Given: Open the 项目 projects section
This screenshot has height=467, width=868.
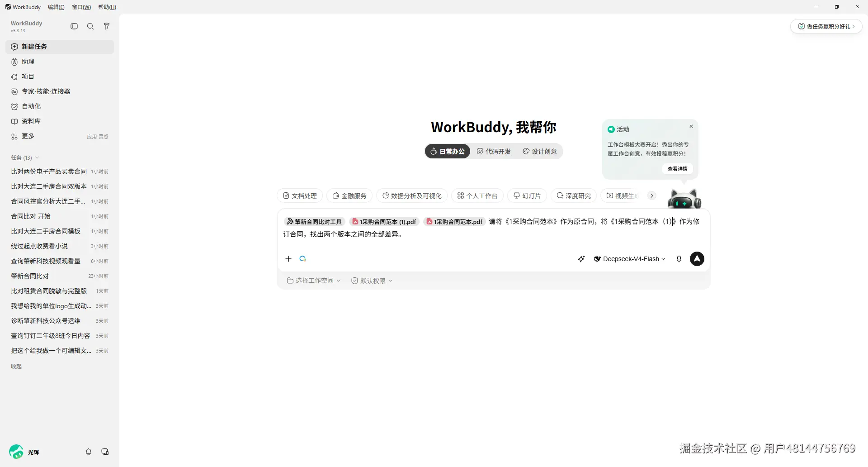Looking at the screenshot, I should pos(60,76).
